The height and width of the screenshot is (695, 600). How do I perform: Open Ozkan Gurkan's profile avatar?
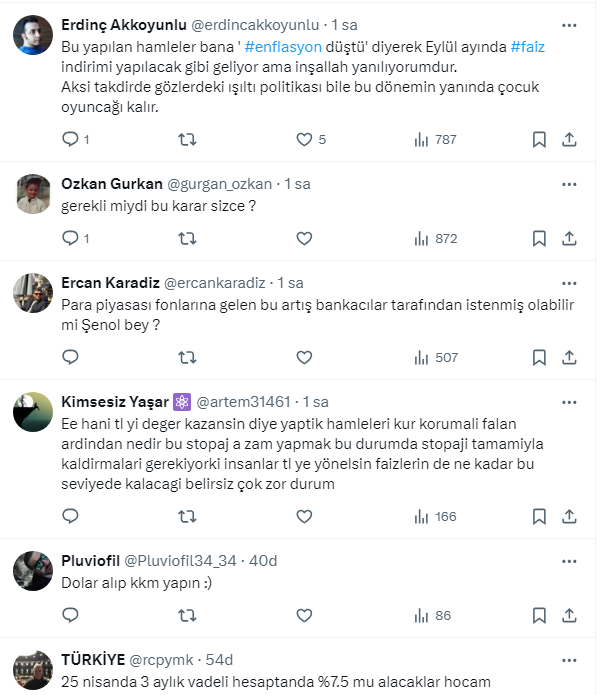[x=34, y=195]
